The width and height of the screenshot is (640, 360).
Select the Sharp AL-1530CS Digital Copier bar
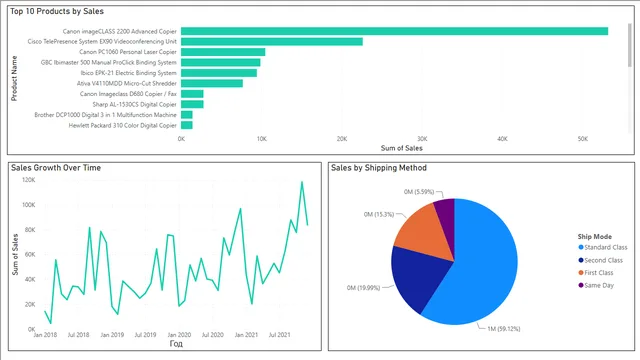[192, 104]
